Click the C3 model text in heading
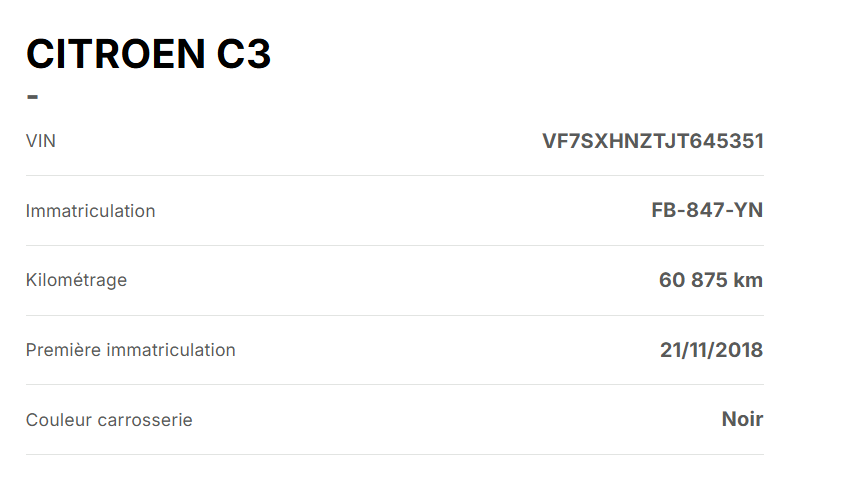Screen dimensions: 845x497 244,54
